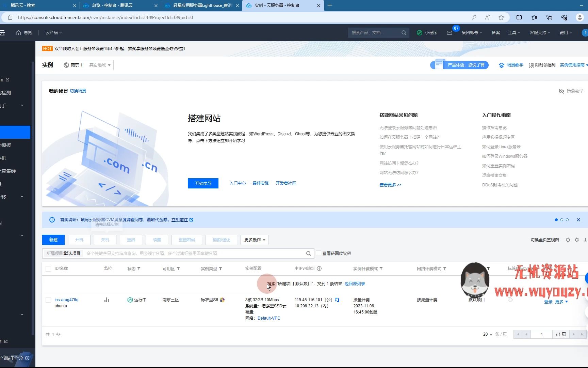This screenshot has width=588, height=368.
Task: Click the filter icon on 网络计费模式 column
Action: tap(445, 269)
